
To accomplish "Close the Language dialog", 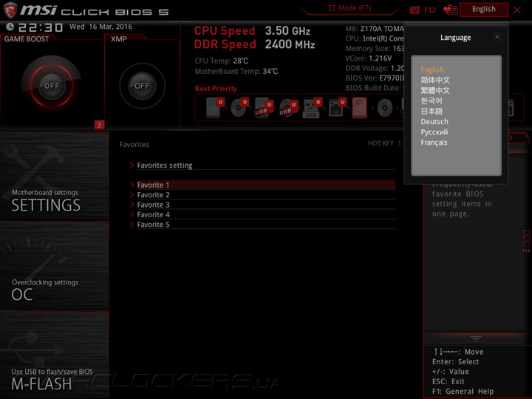I will (497, 37).
